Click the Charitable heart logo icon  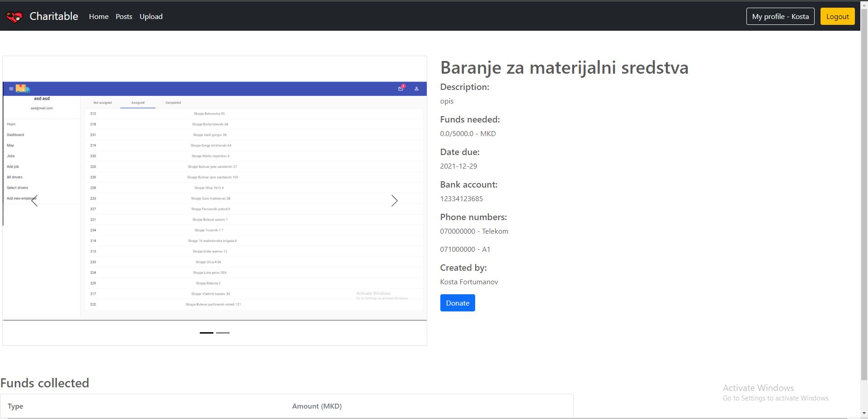pos(14,17)
